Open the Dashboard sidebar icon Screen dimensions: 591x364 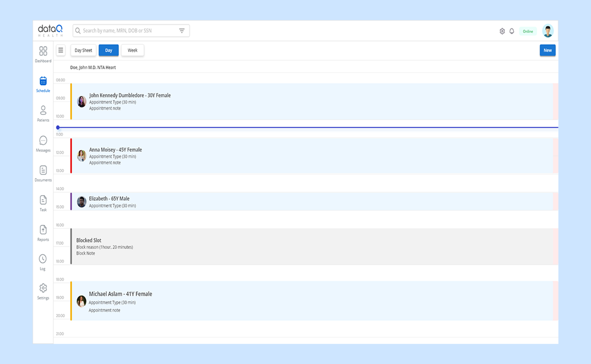[43, 51]
